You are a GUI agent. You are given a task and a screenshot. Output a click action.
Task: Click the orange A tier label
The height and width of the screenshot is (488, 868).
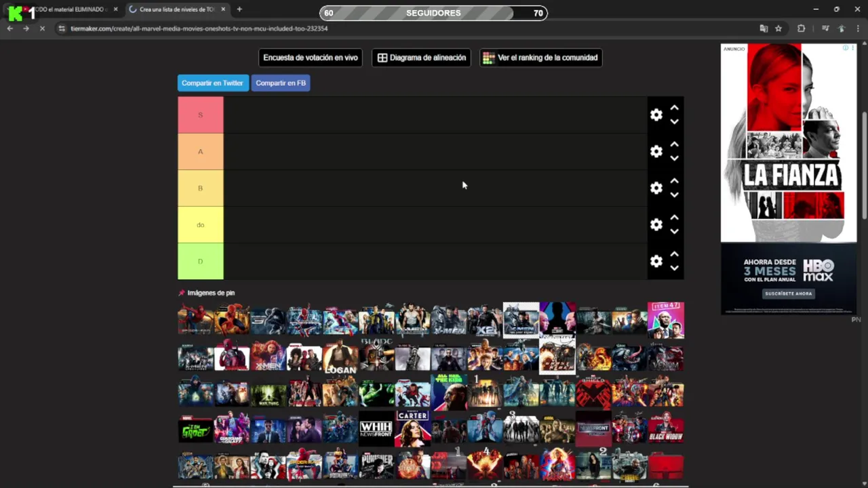coord(200,152)
